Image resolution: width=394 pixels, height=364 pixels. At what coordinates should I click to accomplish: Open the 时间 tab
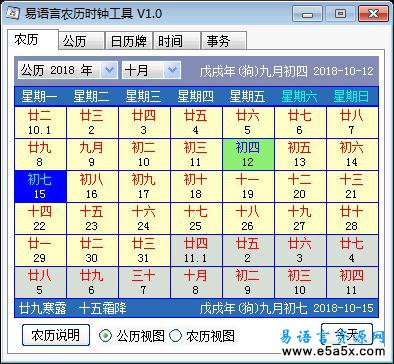coord(177,41)
